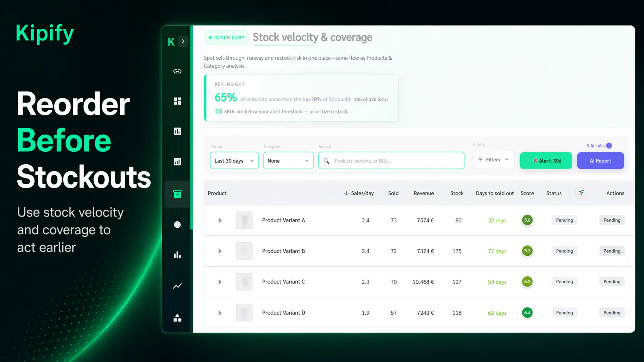Image resolution: width=644 pixels, height=362 pixels.
Task: Click the Kipify K logo in sidebar
Action: click(x=171, y=42)
